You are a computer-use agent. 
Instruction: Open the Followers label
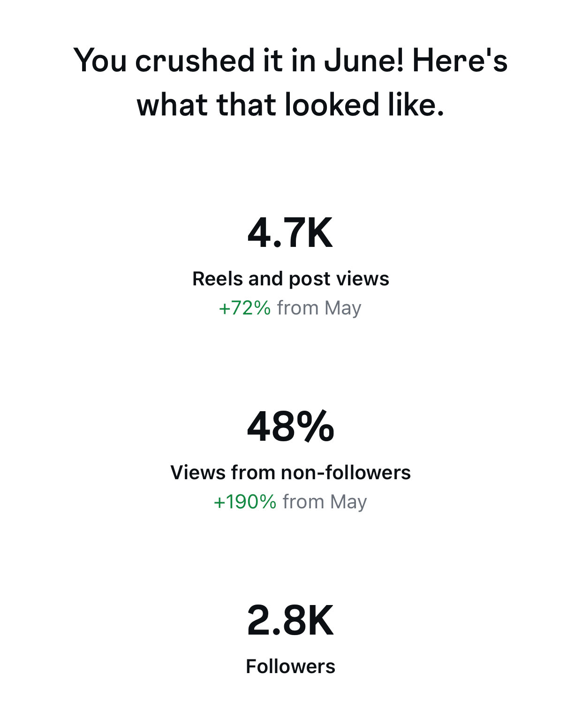click(x=290, y=667)
